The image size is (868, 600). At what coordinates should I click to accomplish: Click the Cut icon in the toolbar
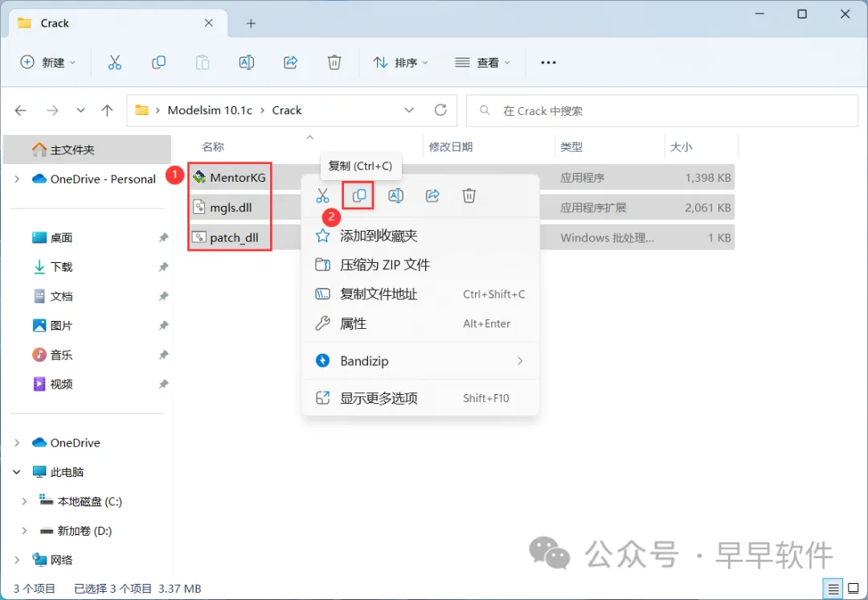115,63
